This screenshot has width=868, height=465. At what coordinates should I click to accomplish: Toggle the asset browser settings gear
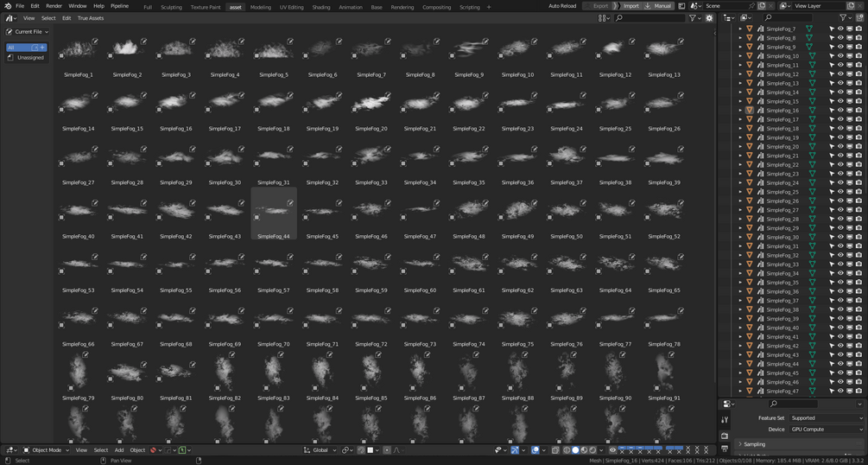[x=710, y=18]
